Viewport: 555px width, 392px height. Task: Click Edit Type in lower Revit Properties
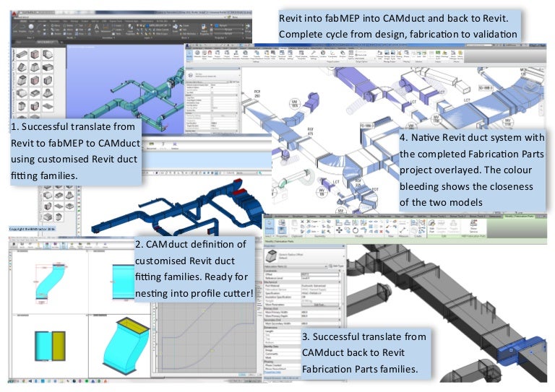(x=337, y=266)
